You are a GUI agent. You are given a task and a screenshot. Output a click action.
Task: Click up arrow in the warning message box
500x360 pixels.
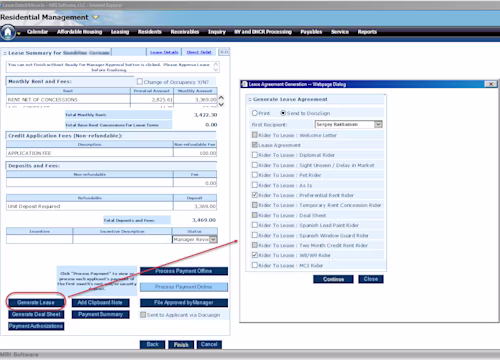[x=216, y=64]
